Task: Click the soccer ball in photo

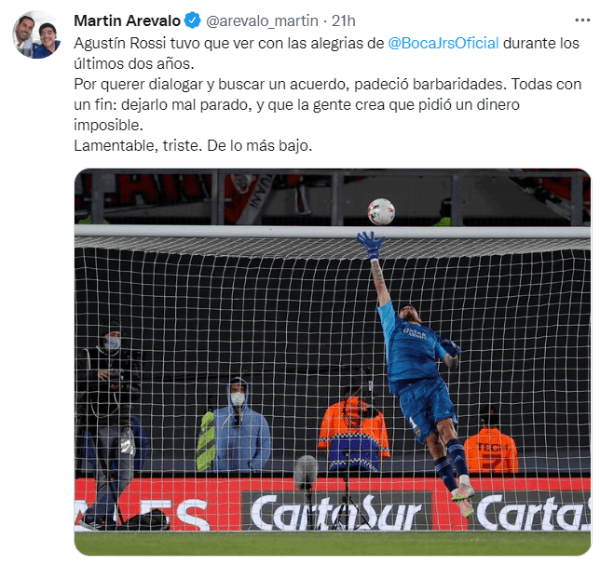Action: tap(381, 211)
